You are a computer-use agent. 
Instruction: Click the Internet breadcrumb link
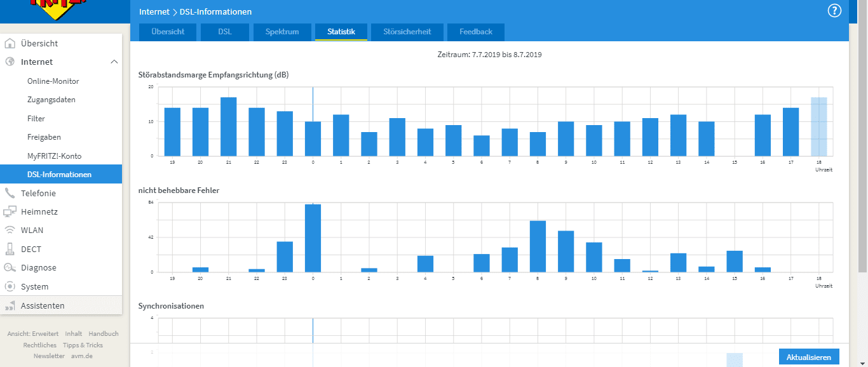(154, 11)
